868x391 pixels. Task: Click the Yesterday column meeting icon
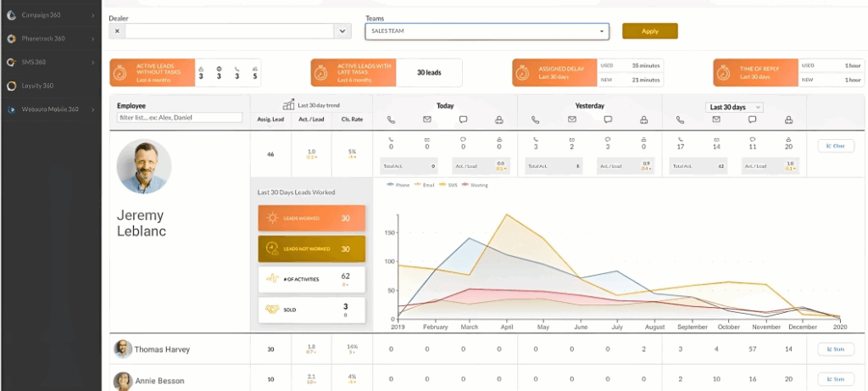click(x=644, y=120)
